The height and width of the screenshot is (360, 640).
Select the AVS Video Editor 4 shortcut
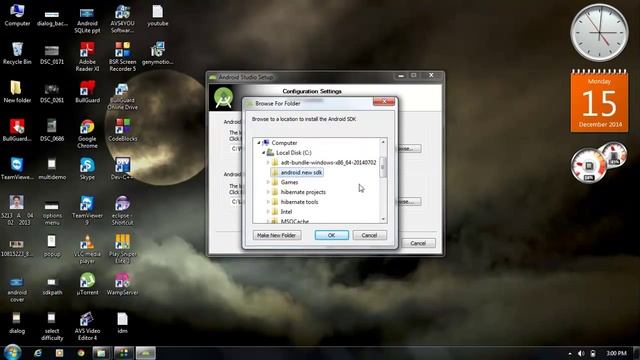87,326
